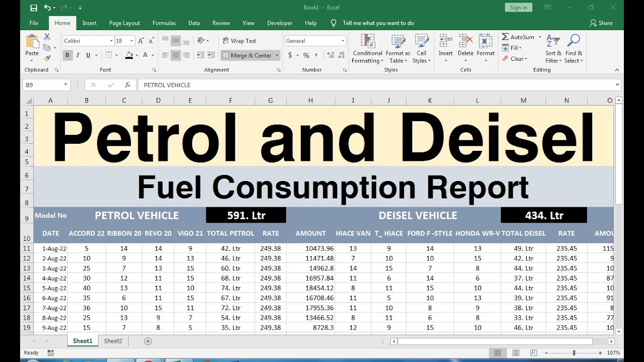Click the zoom slider in status bar
This screenshot has width=644, height=362.
pyautogui.click(x=574, y=353)
